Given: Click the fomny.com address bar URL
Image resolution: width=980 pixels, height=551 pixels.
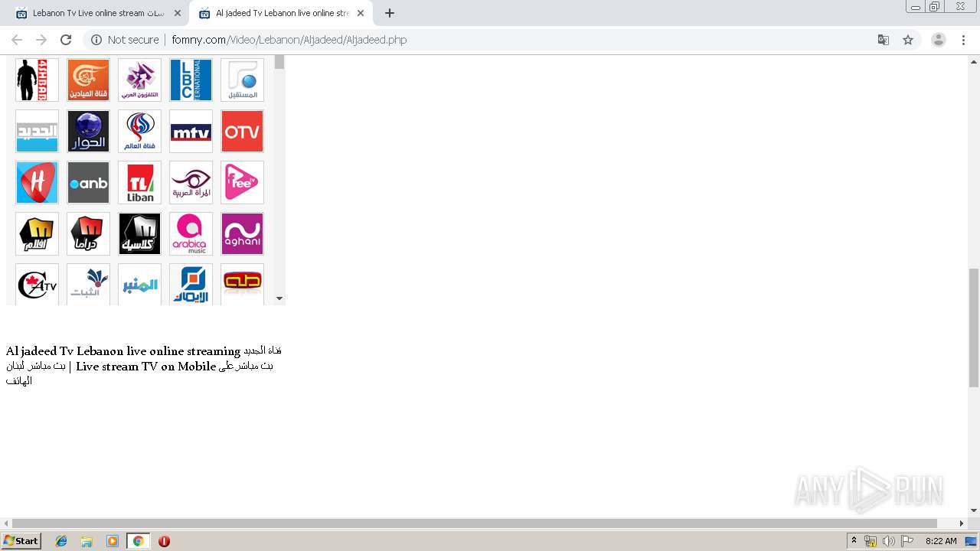Looking at the screenshot, I should pyautogui.click(x=289, y=40).
